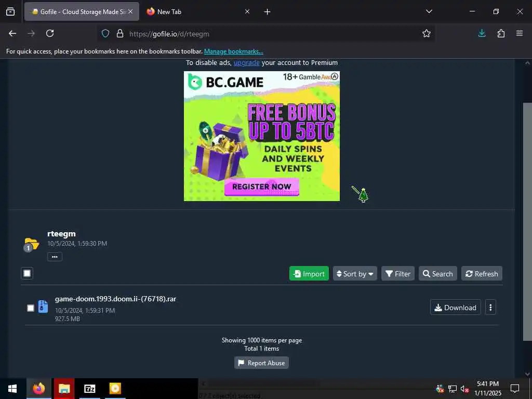Open the Firefox application menu
532x399 pixels.
(520, 33)
